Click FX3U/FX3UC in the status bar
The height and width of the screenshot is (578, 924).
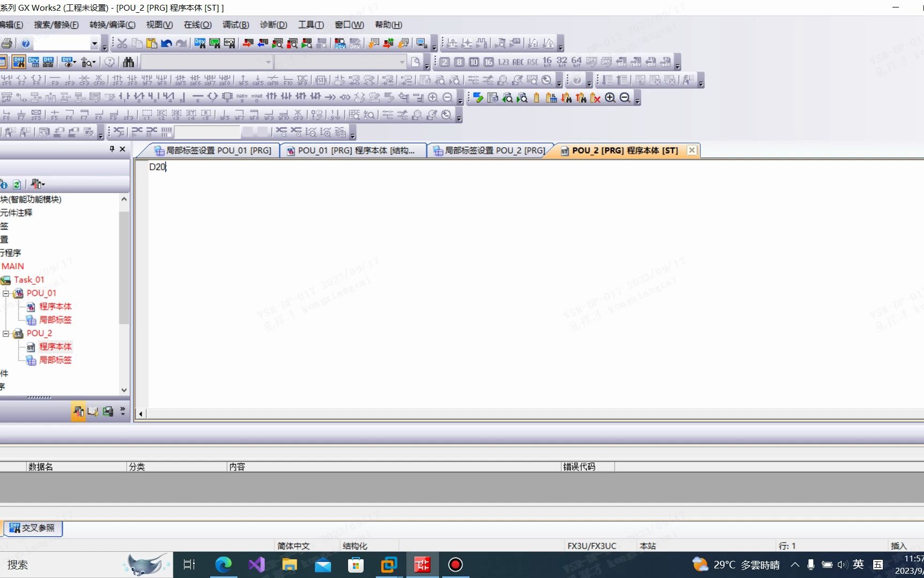pos(592,546)
